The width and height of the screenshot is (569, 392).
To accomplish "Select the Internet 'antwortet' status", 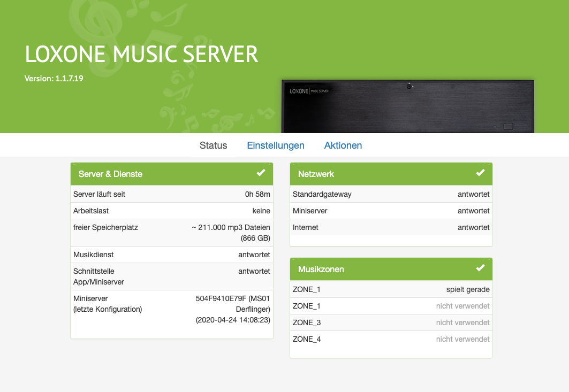I will click(474, 228).
